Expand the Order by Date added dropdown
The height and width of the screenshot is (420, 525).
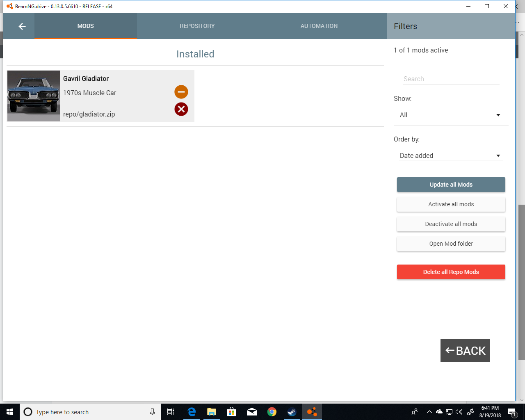[x=450, y=155]
